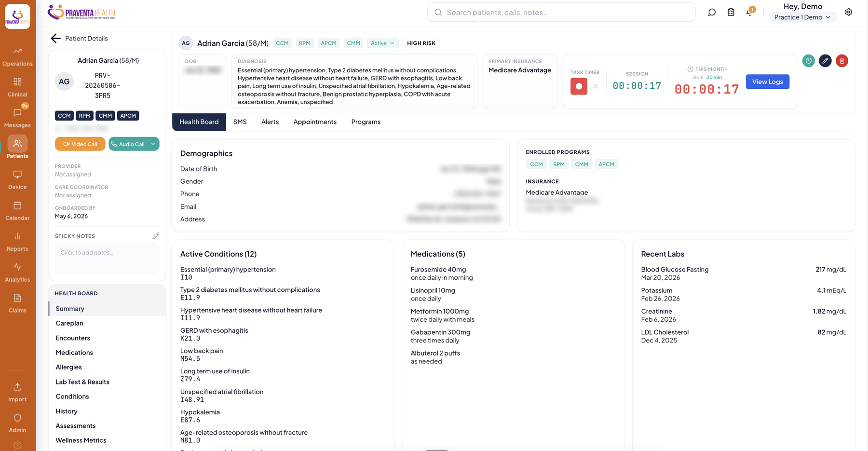This screenshot has height=451, width=868.
Task: Select Lab Test & Results menu item
Action: click(107, 382)
